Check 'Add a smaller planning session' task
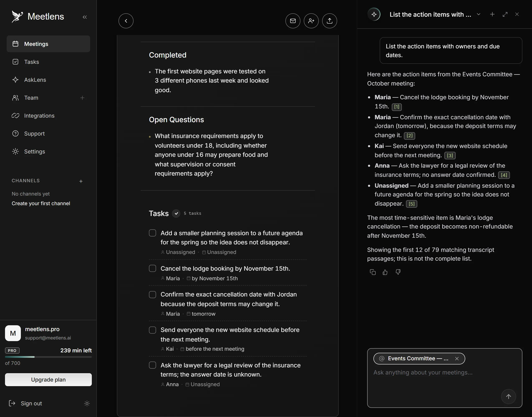This screenshot has width=532, height=417. coord(153,233)
